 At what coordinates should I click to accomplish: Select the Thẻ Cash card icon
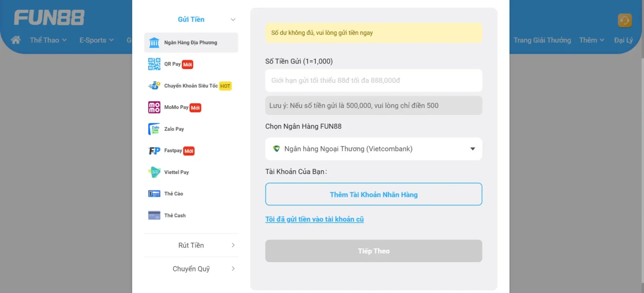click(x=154, y=215)
